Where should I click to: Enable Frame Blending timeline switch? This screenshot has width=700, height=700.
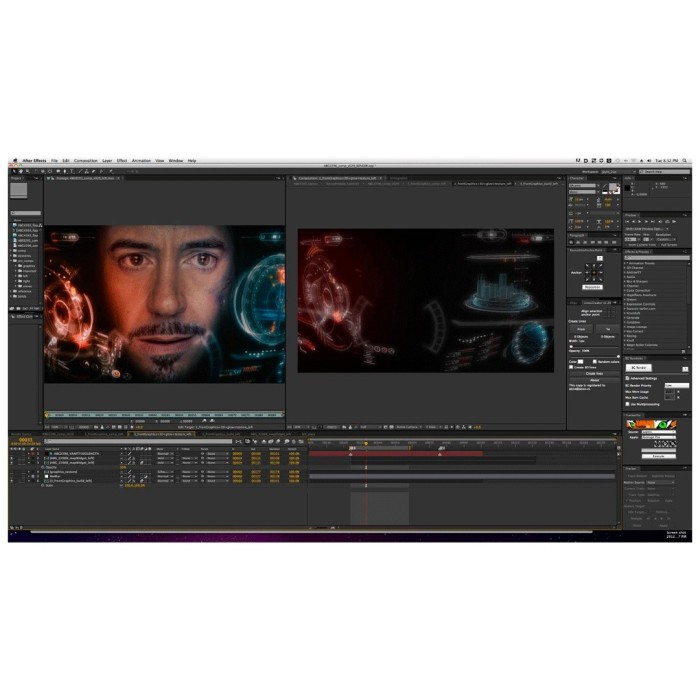pyautogui.click(x=271, y=442)
